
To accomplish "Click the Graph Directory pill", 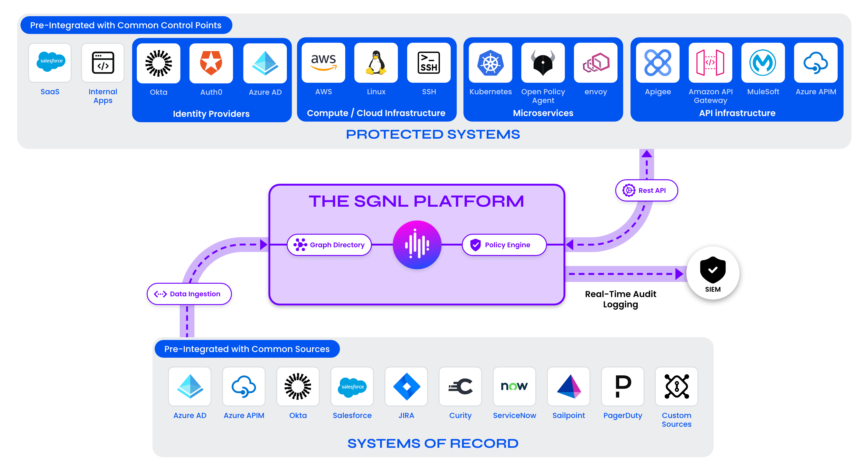I will [x=329, y=245].
